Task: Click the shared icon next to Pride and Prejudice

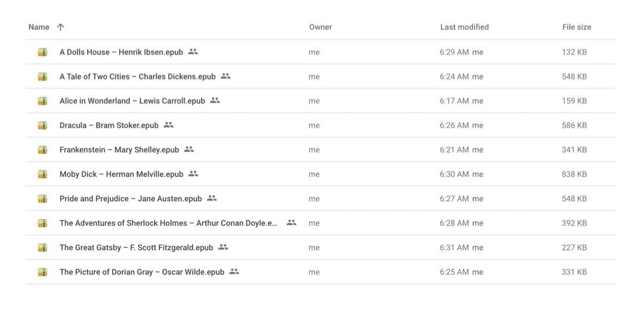Action: pos(212,198)
